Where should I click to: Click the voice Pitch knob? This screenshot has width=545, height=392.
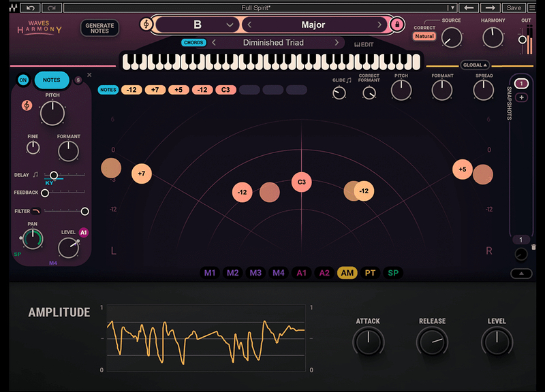click(52, 113)
